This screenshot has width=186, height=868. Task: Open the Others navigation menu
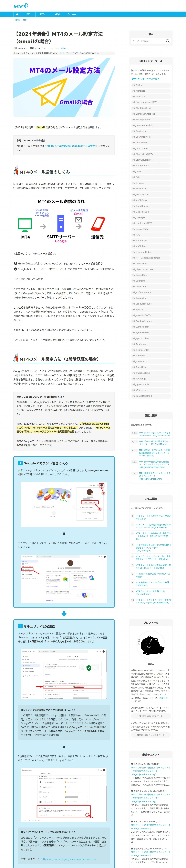pyautogui.click(x=72, y=14)
